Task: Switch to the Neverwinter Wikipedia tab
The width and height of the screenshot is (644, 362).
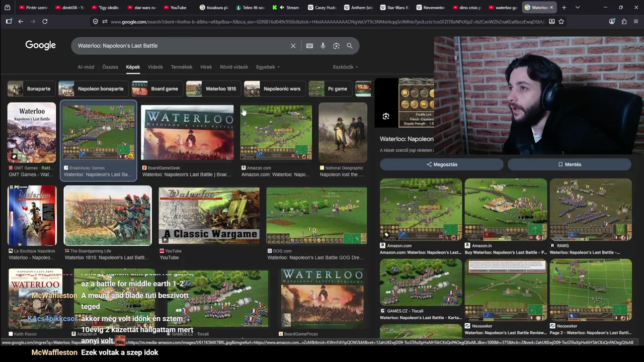Action: (431, 8)
